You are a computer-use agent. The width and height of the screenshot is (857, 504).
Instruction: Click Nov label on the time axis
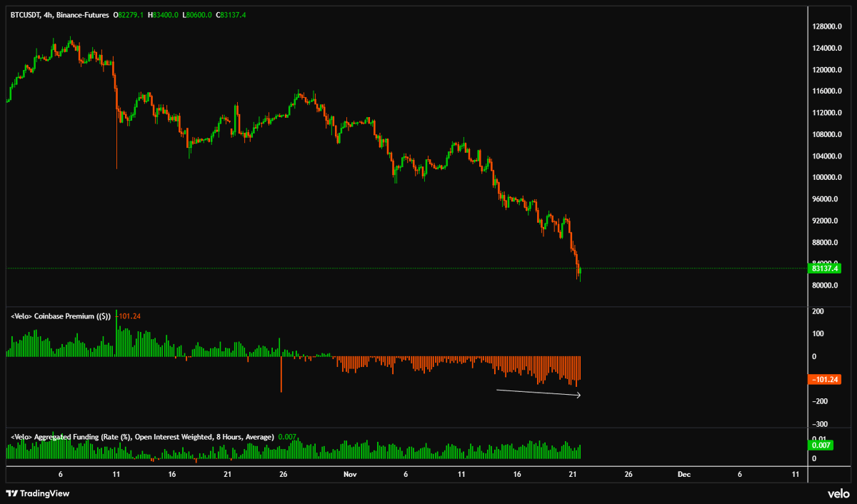(x=350, y=473)
